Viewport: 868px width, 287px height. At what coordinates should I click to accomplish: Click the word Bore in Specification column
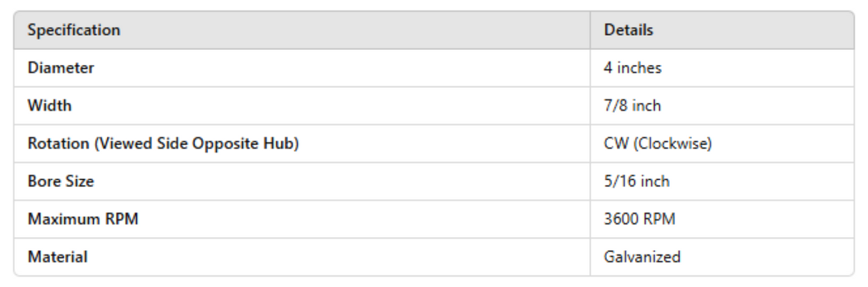[x=43, y=182]
